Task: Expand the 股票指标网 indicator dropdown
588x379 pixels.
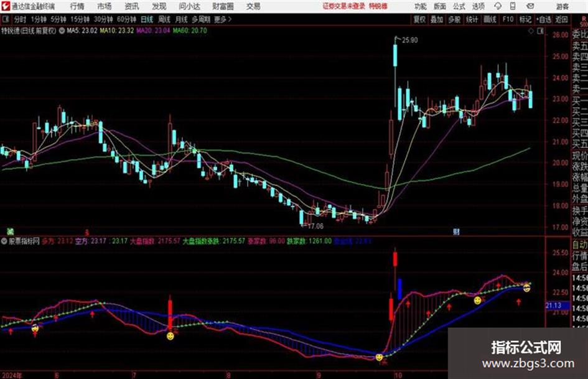Action: click(x=4, y=241)
